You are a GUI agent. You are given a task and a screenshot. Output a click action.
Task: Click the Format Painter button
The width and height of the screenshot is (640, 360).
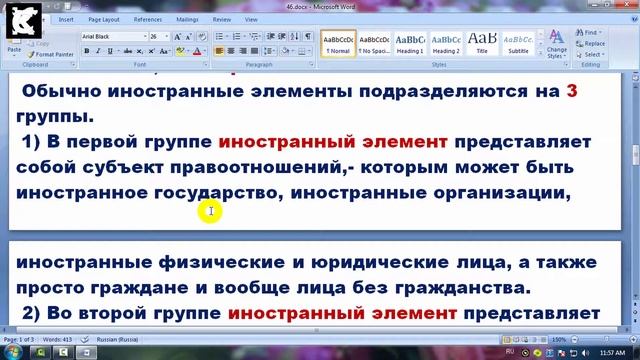click(x=51, y=54)
